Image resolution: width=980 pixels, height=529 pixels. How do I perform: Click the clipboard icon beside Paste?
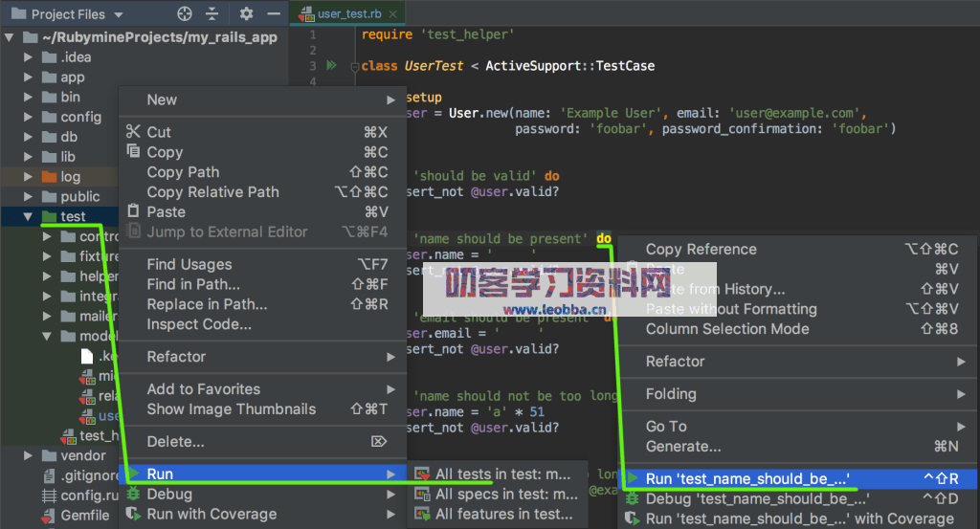[133, 211]
